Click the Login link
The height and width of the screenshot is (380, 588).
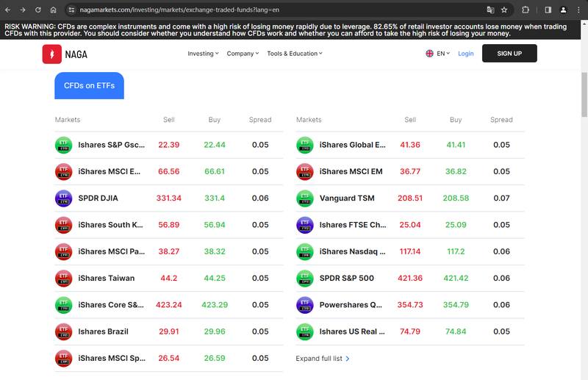466,53
